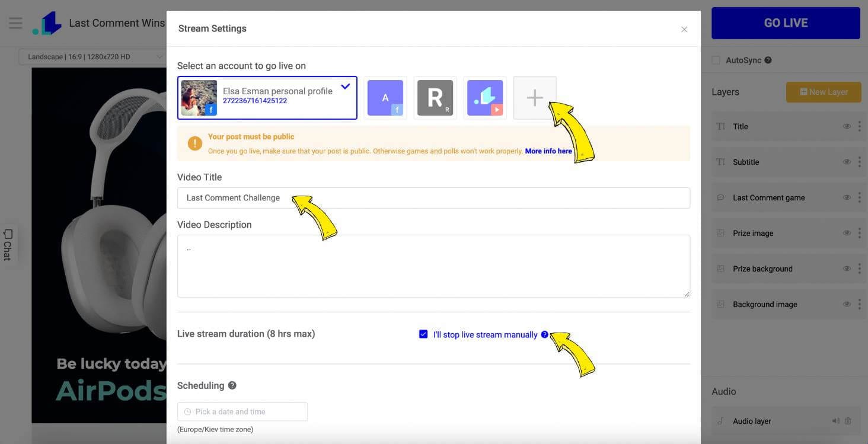Hide the Prize image layer

(x=847, y=233)
